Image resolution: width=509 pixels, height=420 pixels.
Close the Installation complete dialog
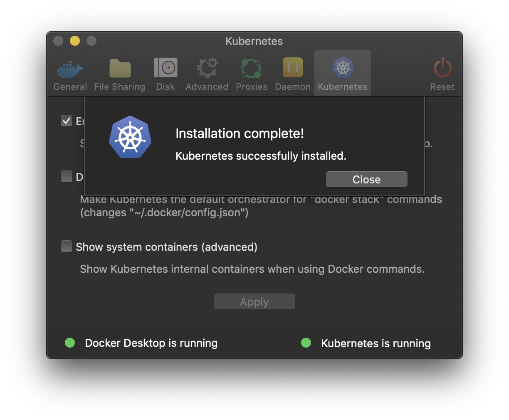(367, 179)
